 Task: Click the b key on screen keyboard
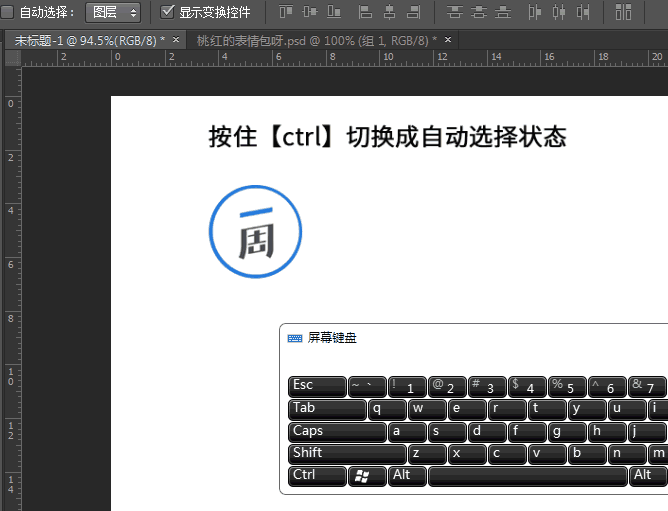[x=587, y=454]
